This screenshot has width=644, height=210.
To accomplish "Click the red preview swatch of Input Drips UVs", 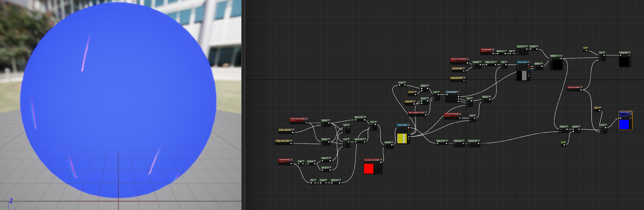I will [368, 169].
